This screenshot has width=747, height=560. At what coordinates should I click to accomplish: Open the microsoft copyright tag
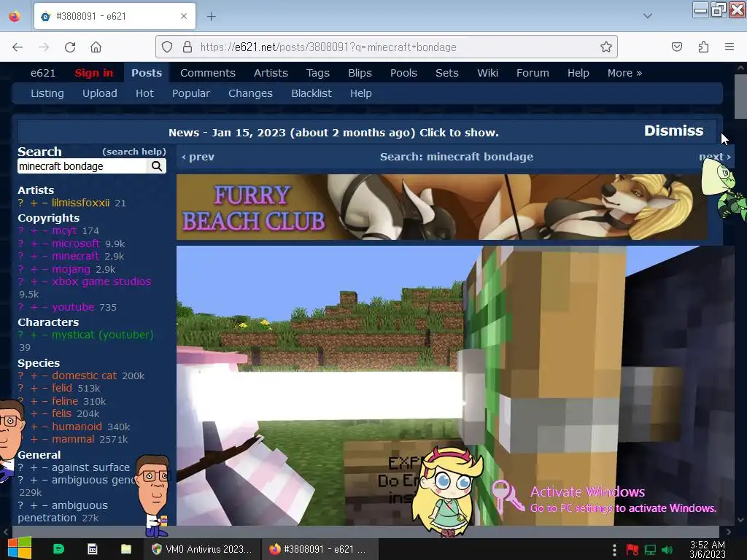(76, 244)
